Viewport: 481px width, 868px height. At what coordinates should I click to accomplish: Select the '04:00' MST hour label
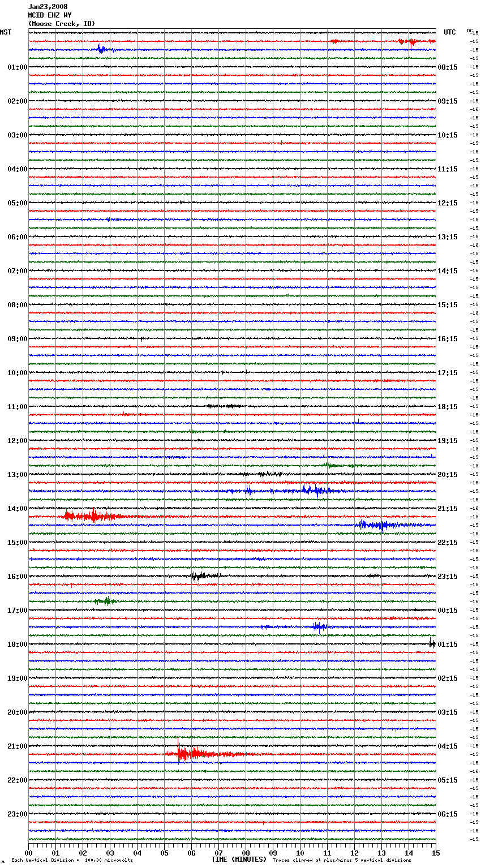click(17, 169)
